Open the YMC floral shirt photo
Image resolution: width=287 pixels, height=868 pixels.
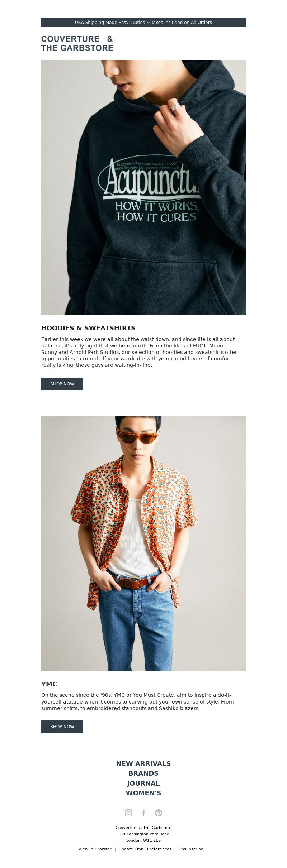tap(143, 543)
